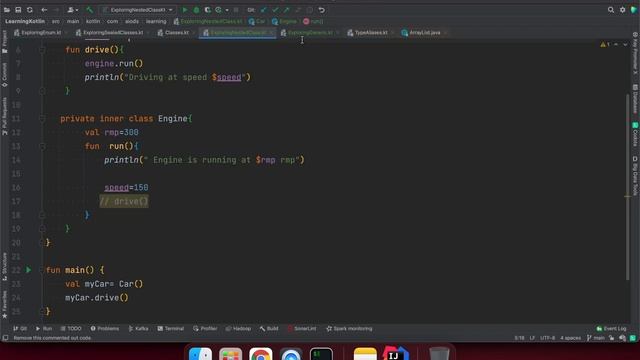This screenshot has height=360, width=640.
Task: Open the Hadoop tool window
Action: pyautogui.click(x=238, y=329)
